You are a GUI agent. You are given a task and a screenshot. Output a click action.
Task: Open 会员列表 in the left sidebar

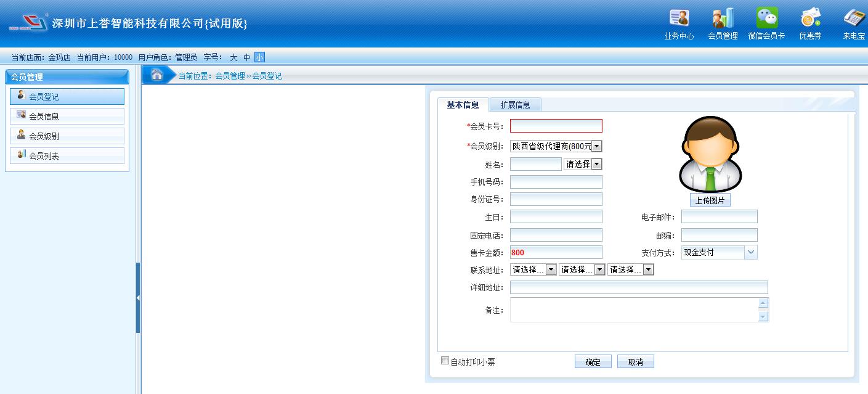[67, 156]
